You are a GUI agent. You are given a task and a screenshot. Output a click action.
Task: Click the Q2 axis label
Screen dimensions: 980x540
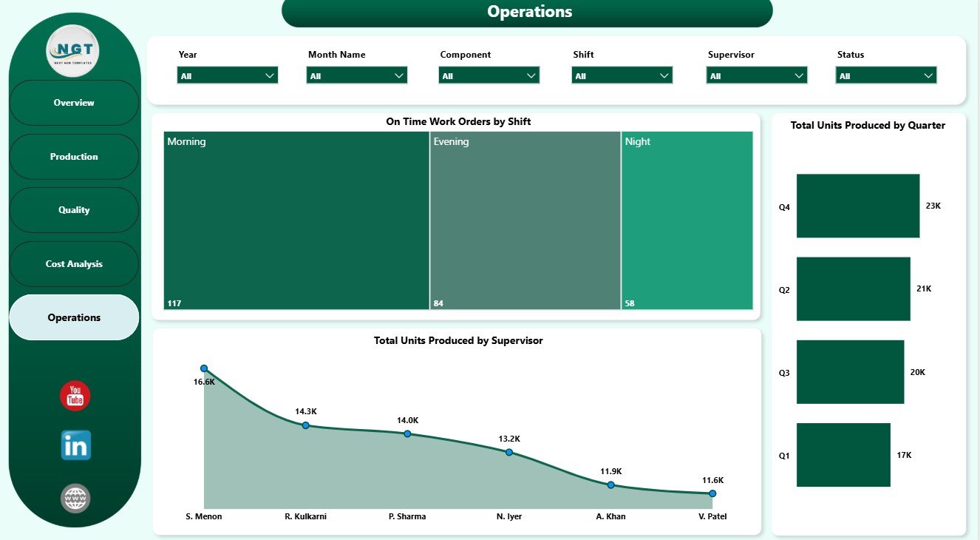click(784, 290)
